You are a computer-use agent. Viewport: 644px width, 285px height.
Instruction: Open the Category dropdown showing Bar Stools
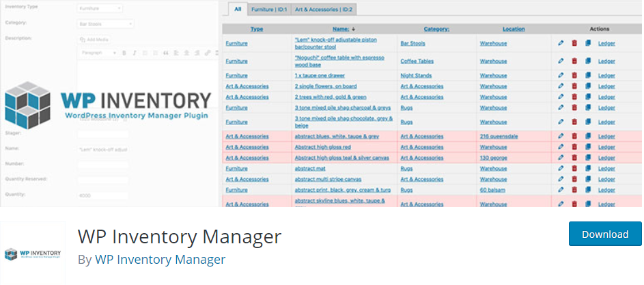click(x=106, y=24)
